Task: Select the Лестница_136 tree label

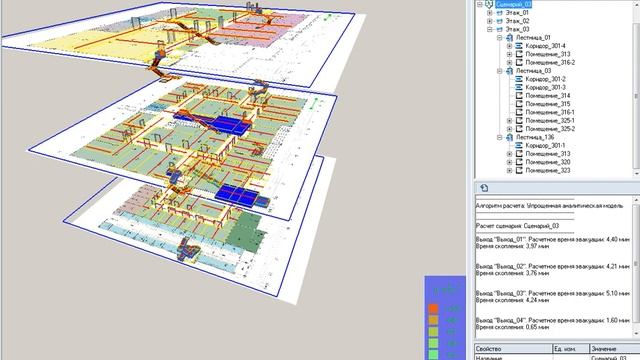Action: (x=535, y=137)
